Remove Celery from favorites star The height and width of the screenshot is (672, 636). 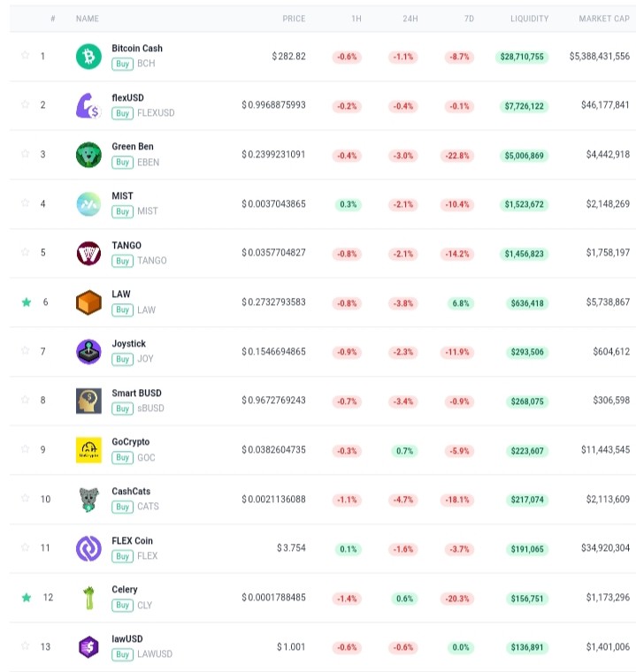[27, 597]
